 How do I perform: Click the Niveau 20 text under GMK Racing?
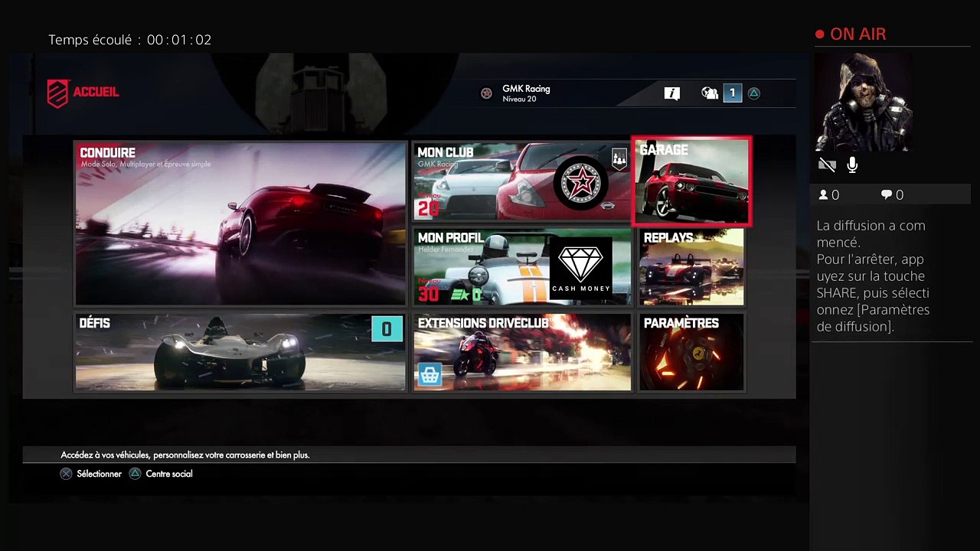tap(519, 99)
